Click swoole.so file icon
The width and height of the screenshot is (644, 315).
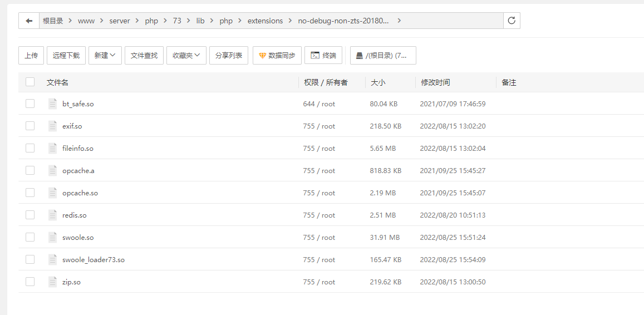52,238
